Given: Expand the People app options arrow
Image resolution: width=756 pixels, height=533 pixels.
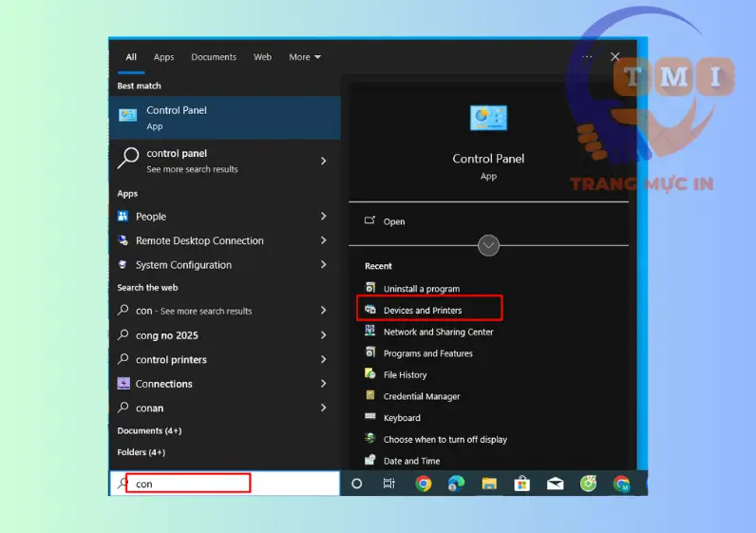Looking at the screenshot, I should tap(324, 217).
